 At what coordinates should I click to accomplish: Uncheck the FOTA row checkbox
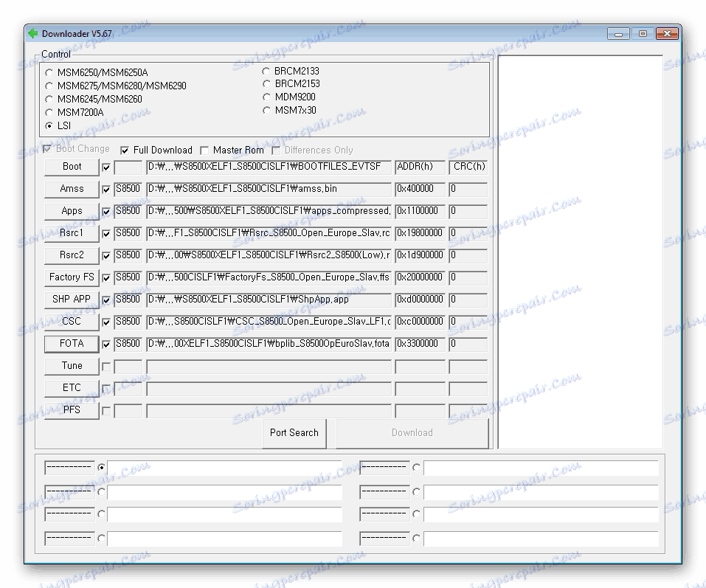[x=106, y=345]
